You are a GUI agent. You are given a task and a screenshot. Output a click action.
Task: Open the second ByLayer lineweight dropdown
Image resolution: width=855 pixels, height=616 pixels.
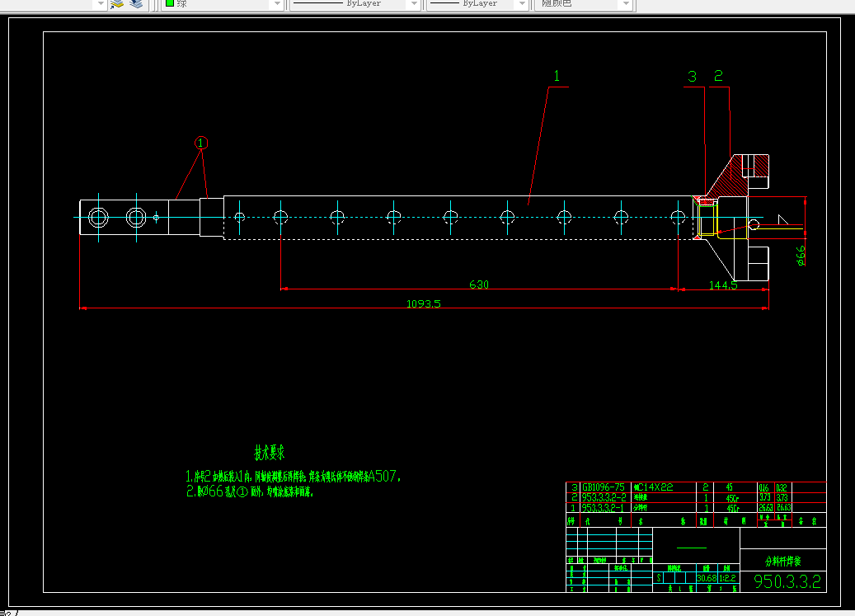[523, 4]
